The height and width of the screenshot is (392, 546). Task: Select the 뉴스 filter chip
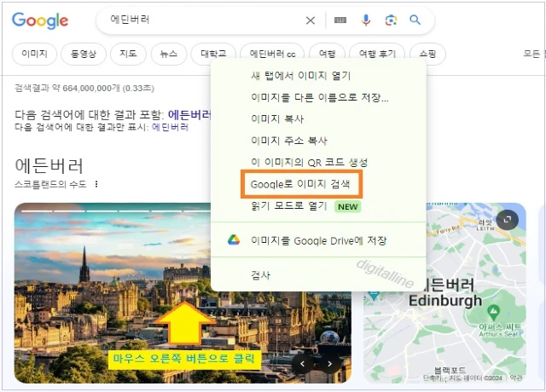169,54
